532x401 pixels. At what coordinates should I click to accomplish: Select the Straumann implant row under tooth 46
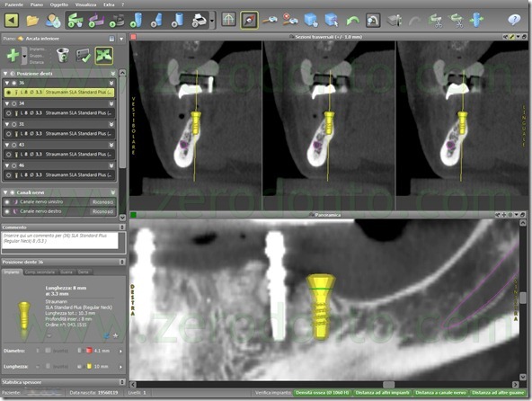[59, 175]
